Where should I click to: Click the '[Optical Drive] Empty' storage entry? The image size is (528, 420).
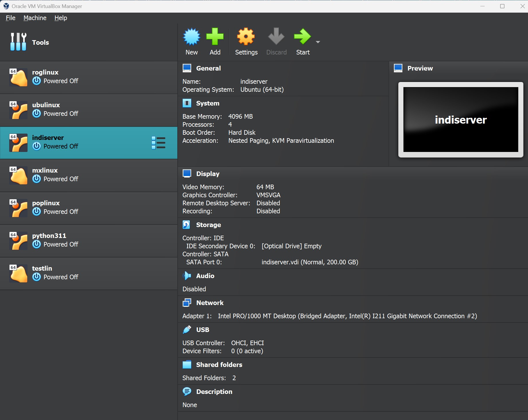click(x=292, y=246)
